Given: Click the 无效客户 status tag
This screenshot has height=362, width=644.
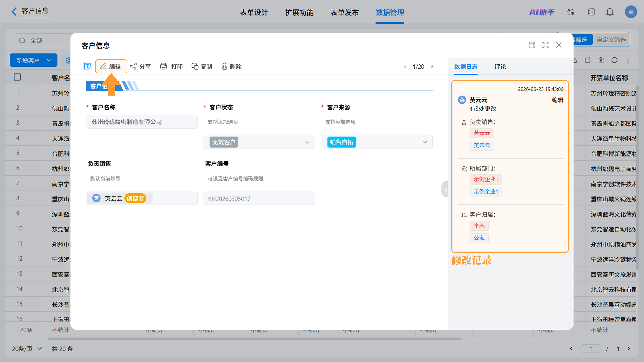Looking at the screenshot, I should click(x=224, y=142).
